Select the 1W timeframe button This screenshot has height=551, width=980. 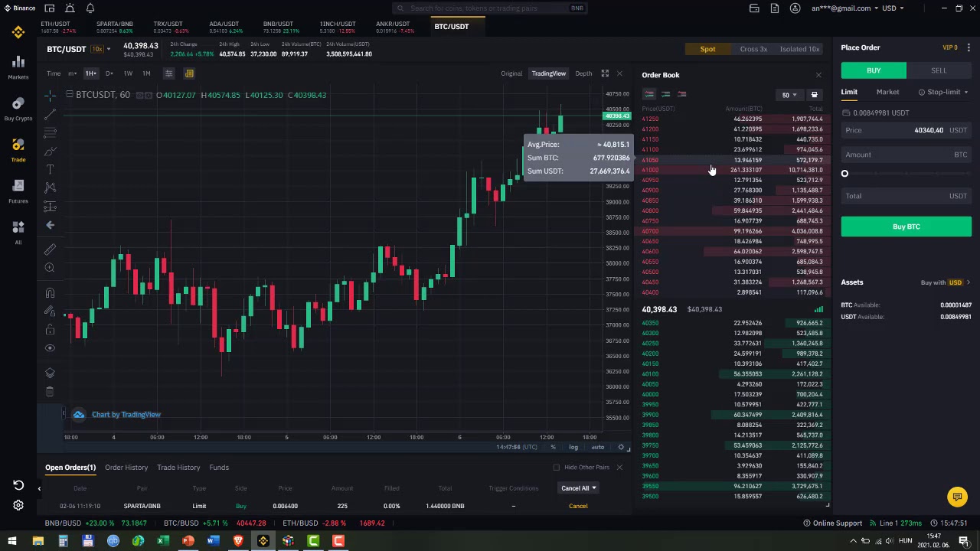tap(128, 73)
